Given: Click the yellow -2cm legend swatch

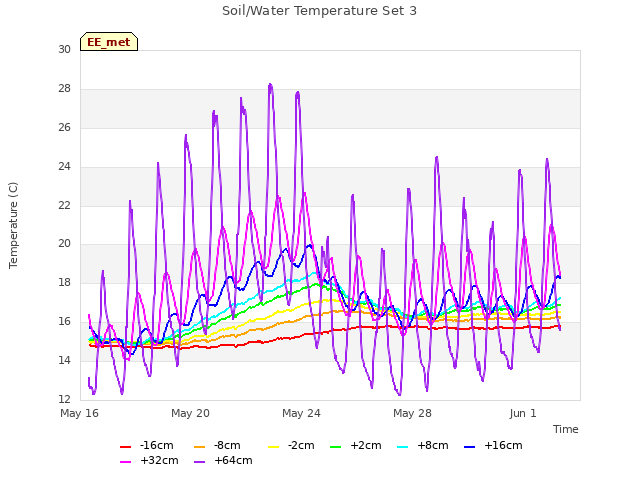Looking at the screenshot, I should 273,447.
